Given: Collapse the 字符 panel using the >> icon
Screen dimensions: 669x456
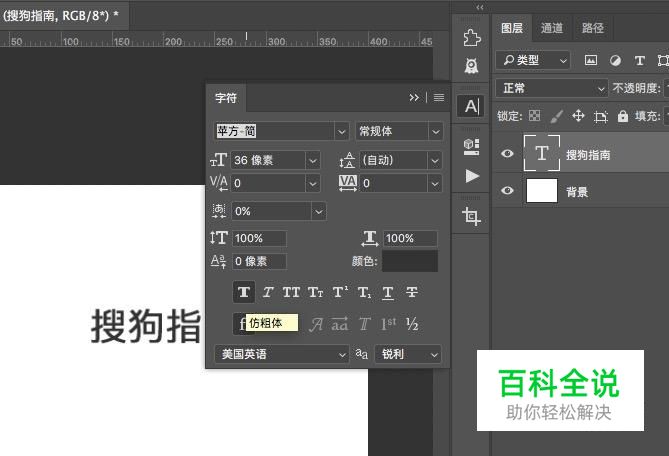Looking at the screenshot, I should [413, 98].
